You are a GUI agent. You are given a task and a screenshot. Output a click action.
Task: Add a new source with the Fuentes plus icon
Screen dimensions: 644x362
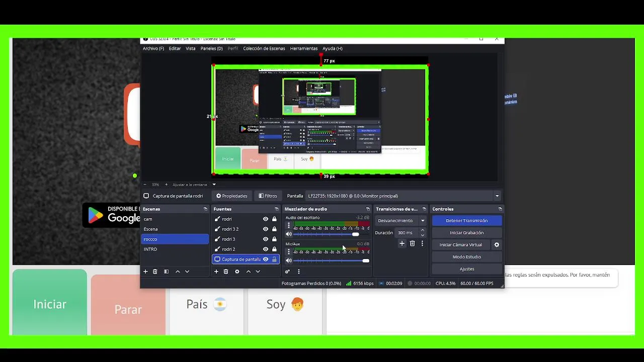(216, 271)
